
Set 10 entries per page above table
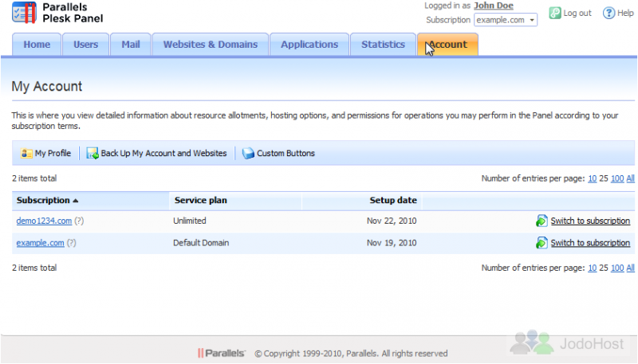point(592,178)
